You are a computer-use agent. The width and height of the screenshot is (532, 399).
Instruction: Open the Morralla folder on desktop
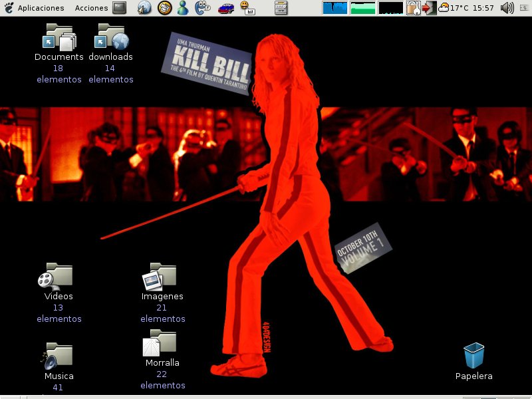point(160,342)
